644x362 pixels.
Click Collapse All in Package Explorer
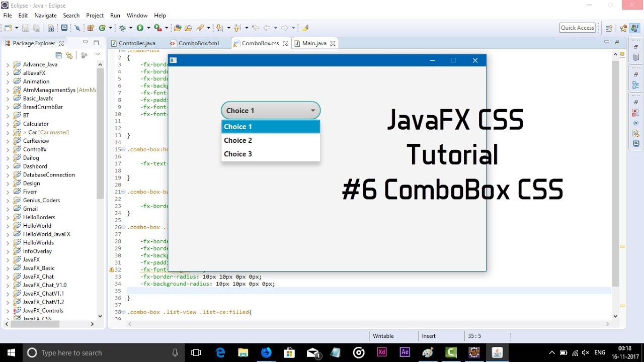(59, 55)
